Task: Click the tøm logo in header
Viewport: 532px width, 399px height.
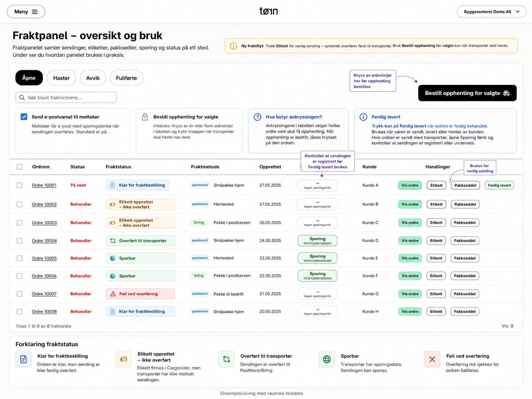Action: pos(269,11)
